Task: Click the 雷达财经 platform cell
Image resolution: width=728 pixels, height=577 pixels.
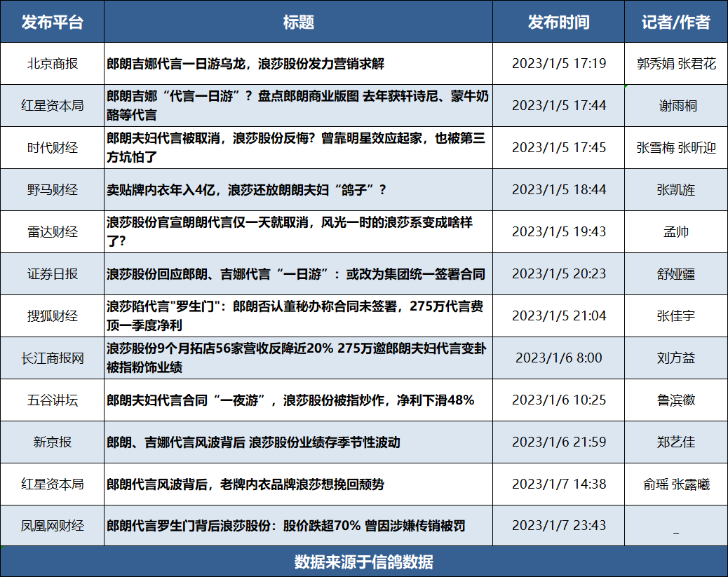Action: click(x=52, y=231)
